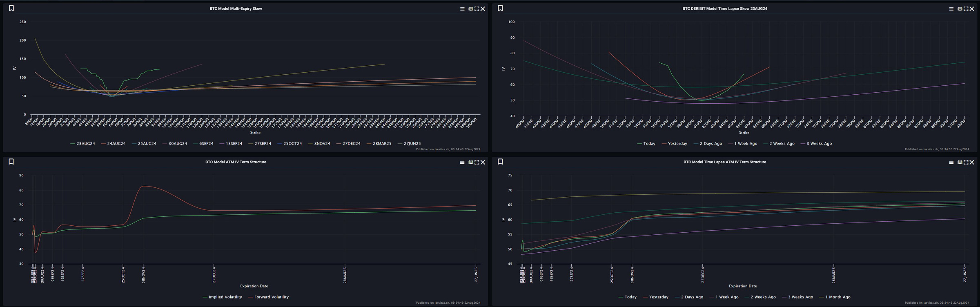
Task: Toggle the 30AUG24 series in Multi-Expiry legend
Action: (x=174, y=144)
